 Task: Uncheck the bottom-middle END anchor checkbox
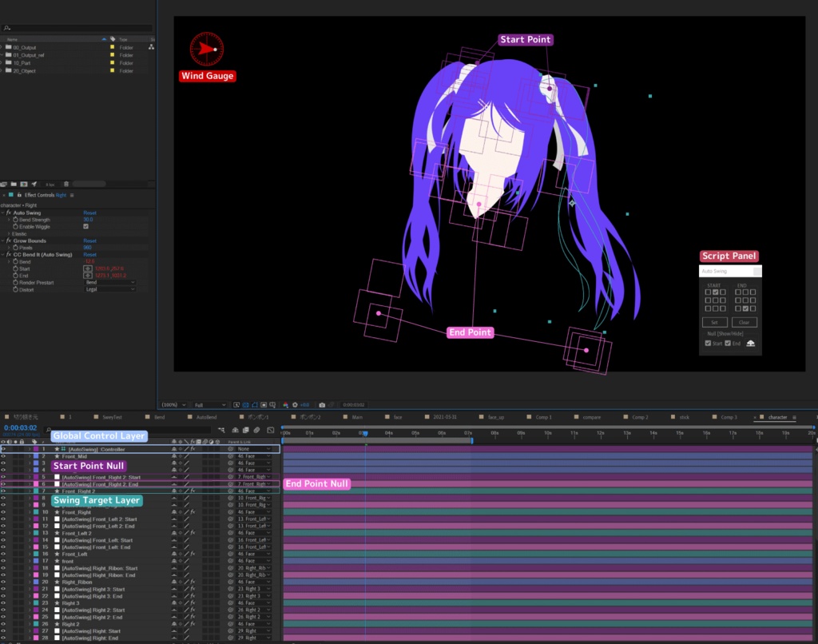pyautogui.click(x=745, y=308)
